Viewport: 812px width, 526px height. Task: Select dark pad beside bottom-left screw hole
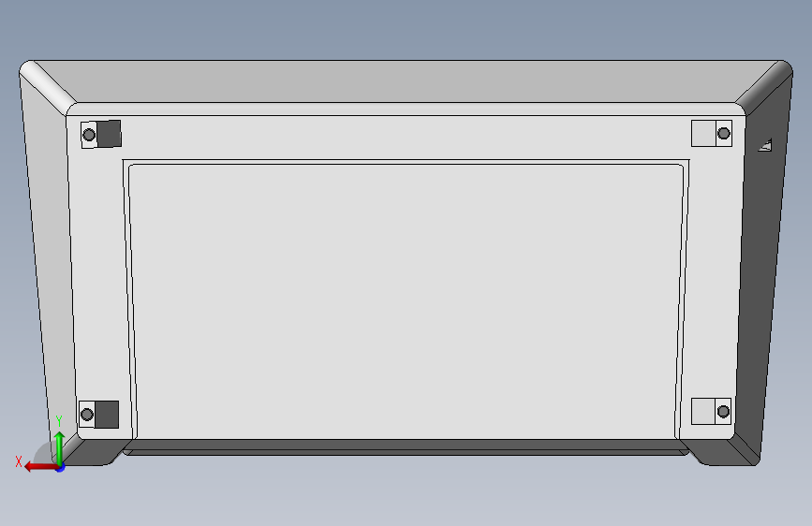point(107,415)
